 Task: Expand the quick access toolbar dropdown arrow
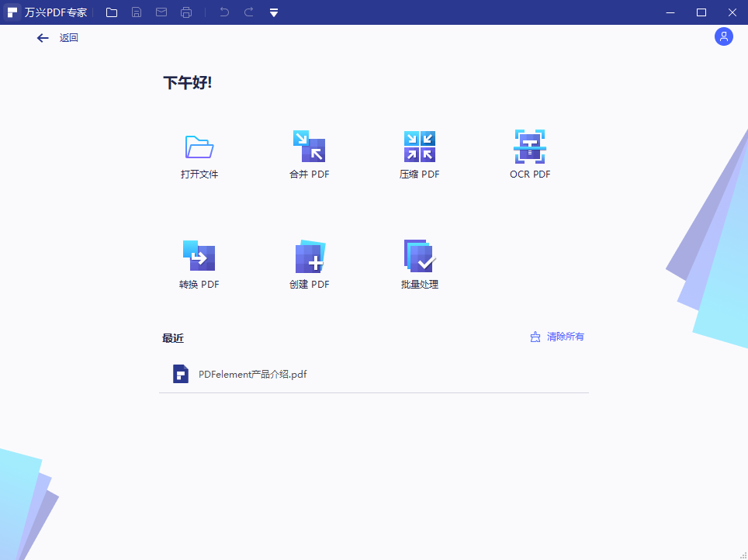(x=273, y=12)
